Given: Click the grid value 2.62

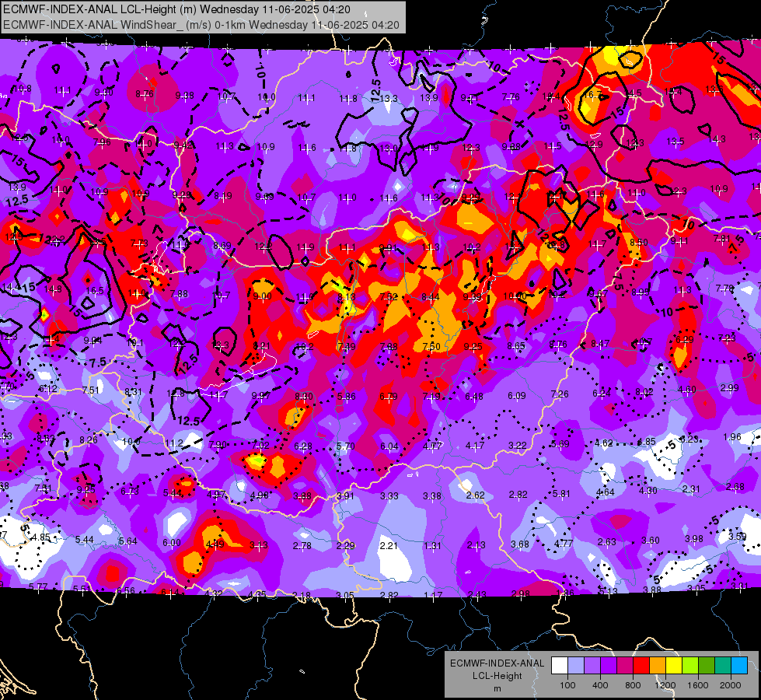Looking at the screenshot, I should [x=475, y=495].
